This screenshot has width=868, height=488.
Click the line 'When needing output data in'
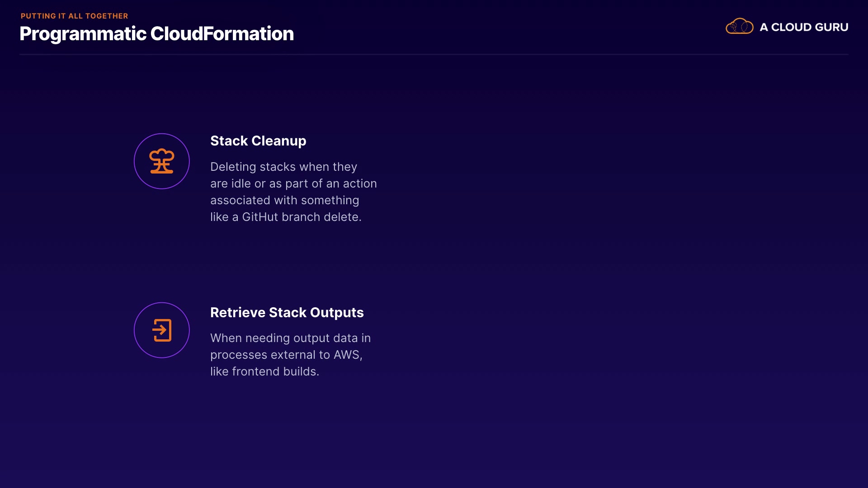click(x=290, y=338)
